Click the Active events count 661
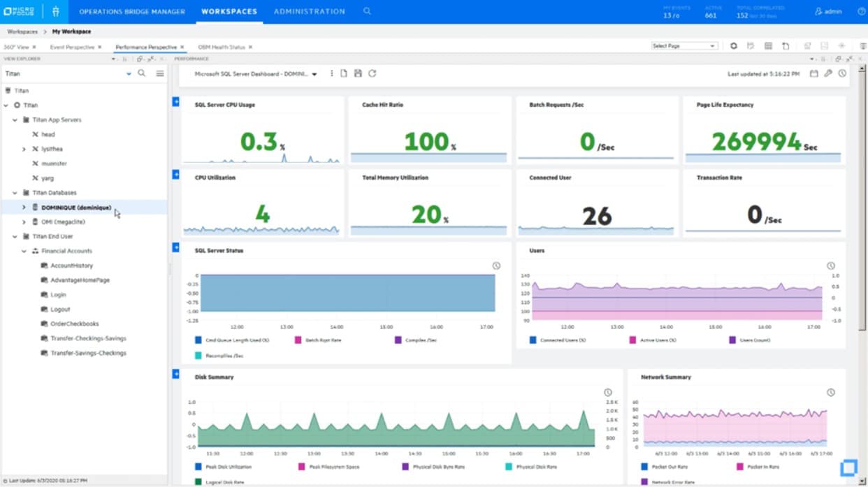Viewport: 868px width, 487px height. point(711,15)
